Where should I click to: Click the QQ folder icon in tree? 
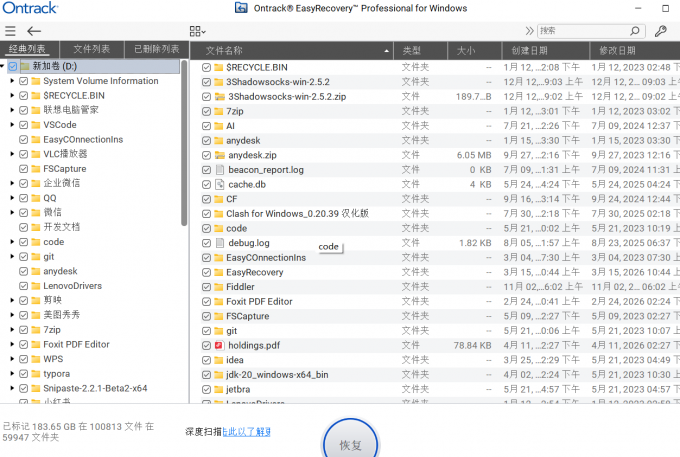tap(36, 198)
